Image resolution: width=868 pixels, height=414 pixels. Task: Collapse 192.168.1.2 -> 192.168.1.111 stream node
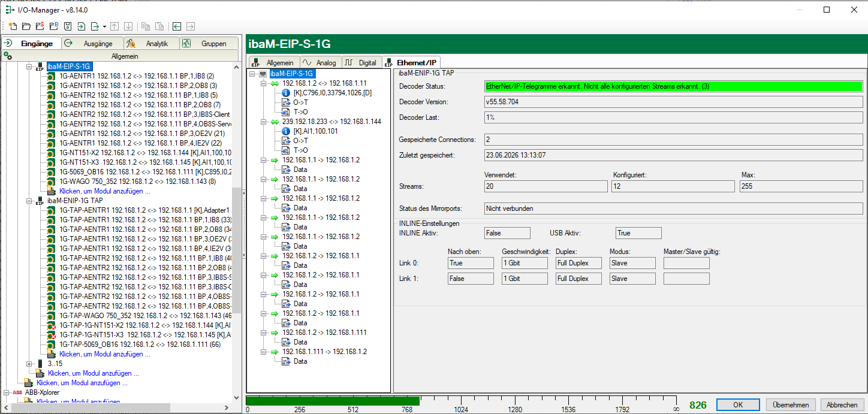tap(264, 333)
